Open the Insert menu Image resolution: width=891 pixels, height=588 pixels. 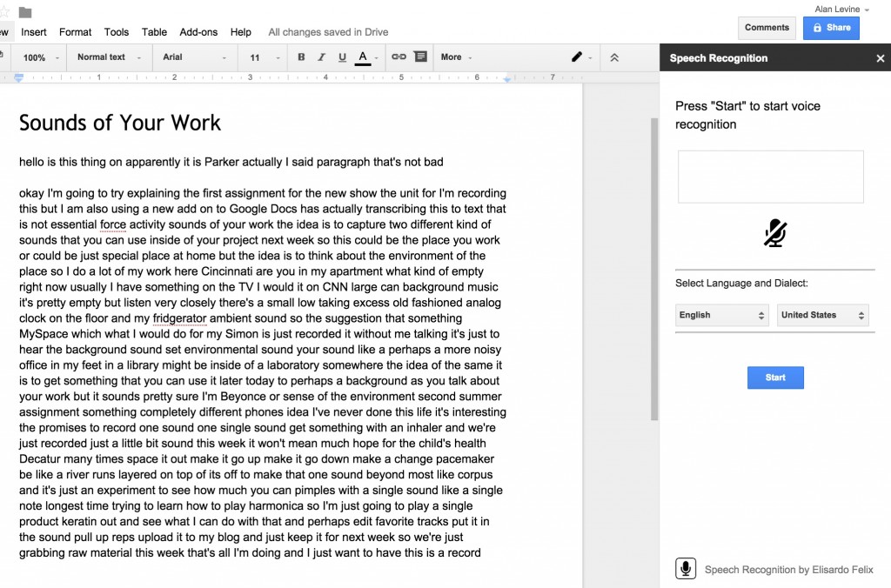click(34, 32)
